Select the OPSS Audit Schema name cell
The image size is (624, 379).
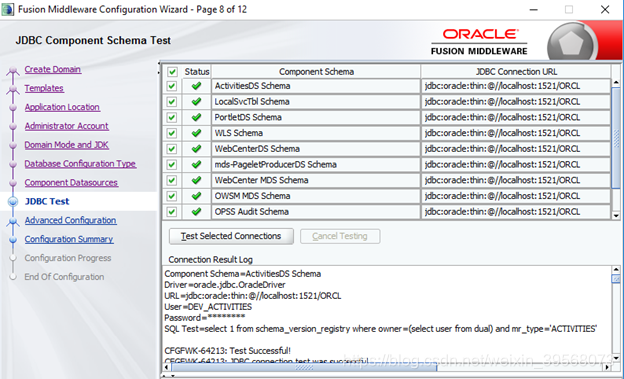[x=316, y=212]
